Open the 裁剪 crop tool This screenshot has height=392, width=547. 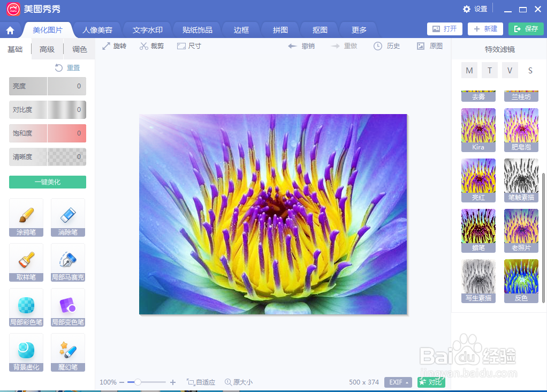pyautogui.click(x=151, y=46)
